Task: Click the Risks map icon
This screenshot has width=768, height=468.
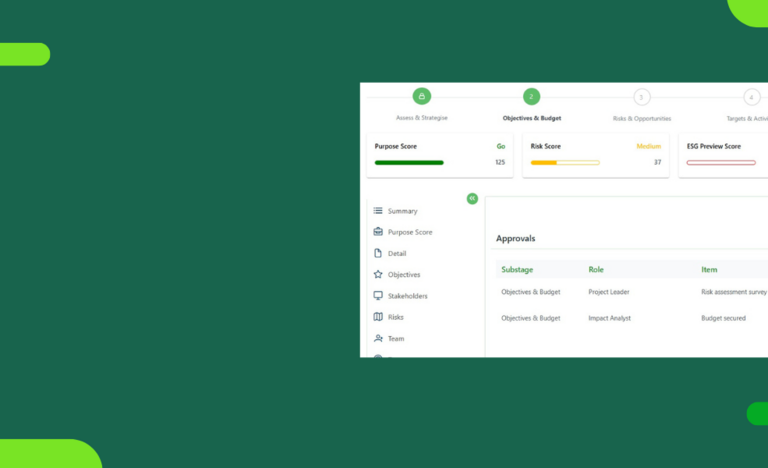Action: 378,317
